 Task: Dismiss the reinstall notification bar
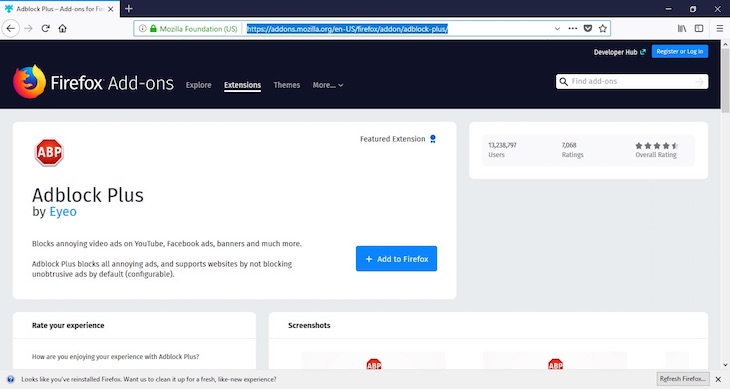coord(718,379)
